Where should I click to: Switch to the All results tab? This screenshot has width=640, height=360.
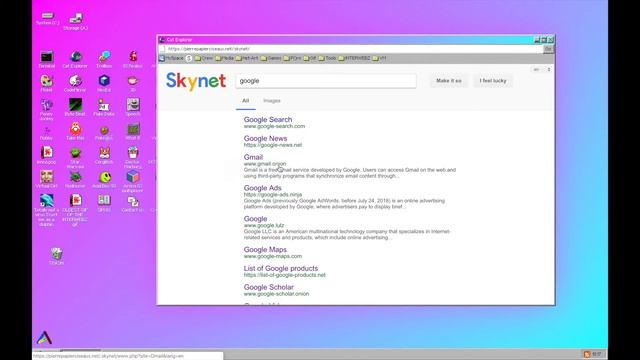(x=246, y=101)
